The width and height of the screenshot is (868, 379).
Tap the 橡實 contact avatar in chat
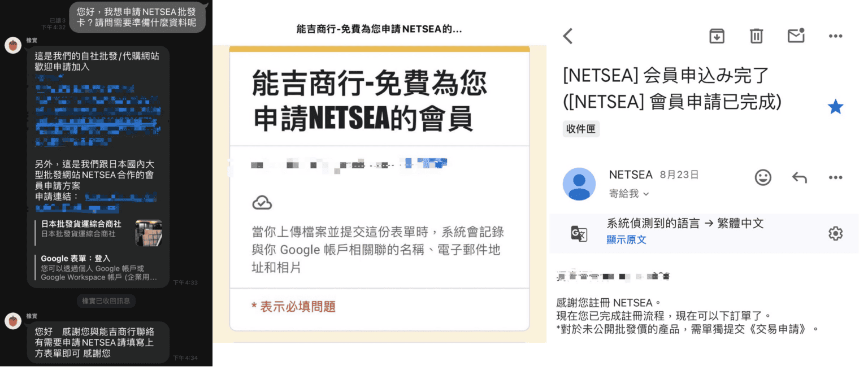(x=12, y=45)
